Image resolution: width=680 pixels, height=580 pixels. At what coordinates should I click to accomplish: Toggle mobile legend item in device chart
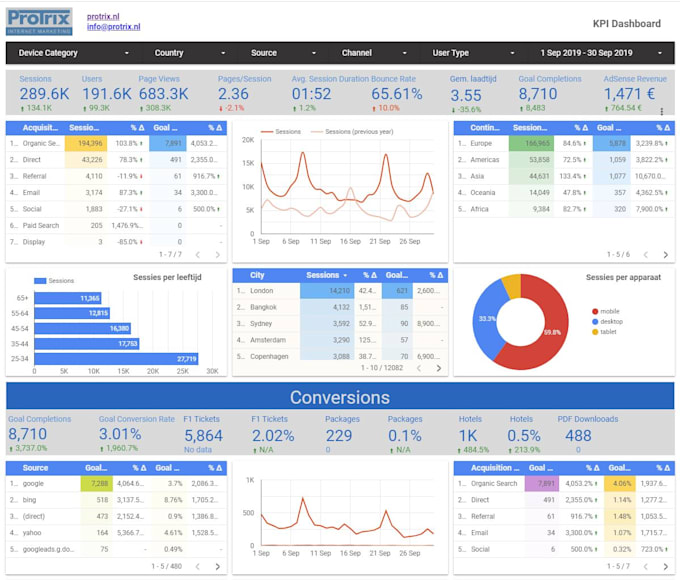(x=610, y=312)
